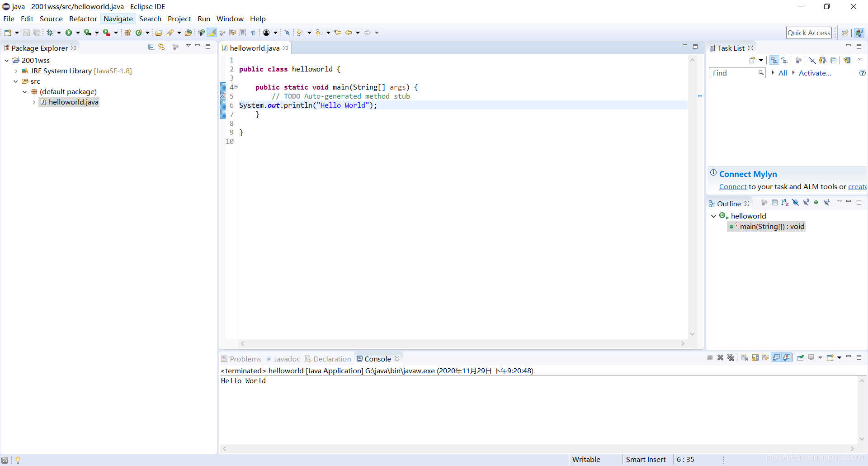Click the Connect link under Connect Mylyn
The height and width of the screenshot is (466, 868).
point(733,187)
